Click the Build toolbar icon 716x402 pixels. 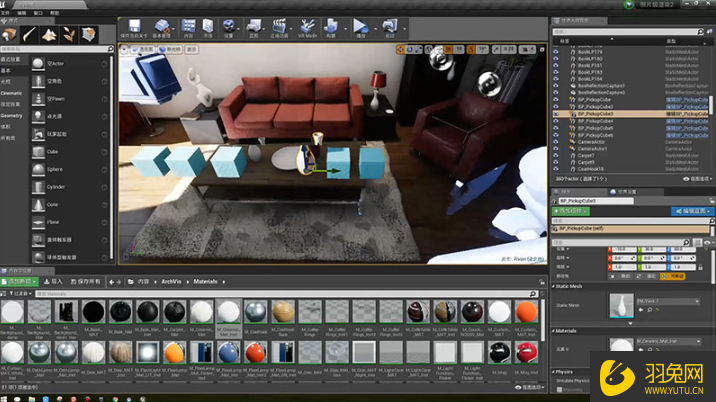click(331, 26)
